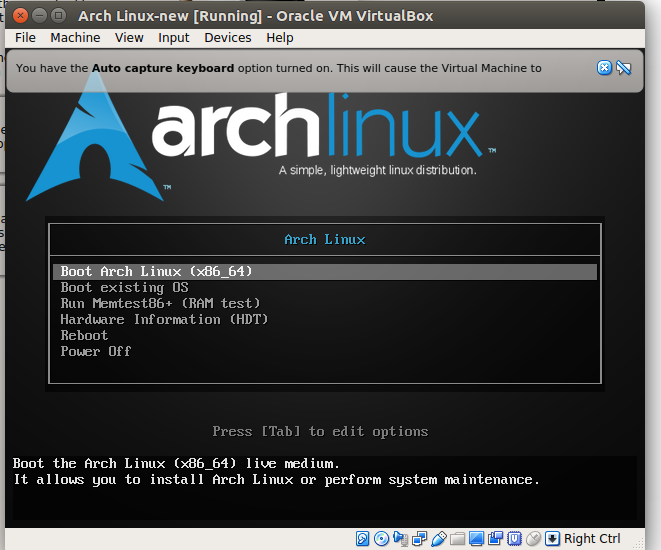Minimize the VirtualBox VM window
Screen dimensions: 661x550
(39, 16)
